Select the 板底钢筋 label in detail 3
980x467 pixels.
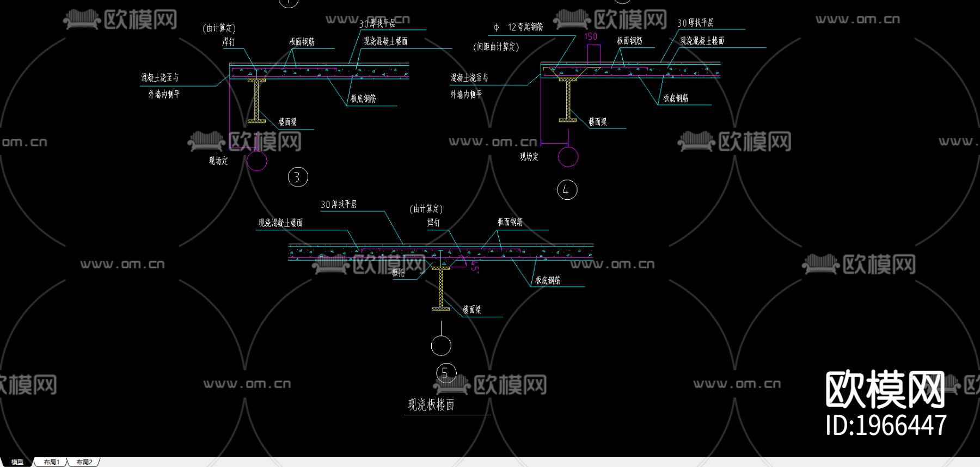(363, 99)
